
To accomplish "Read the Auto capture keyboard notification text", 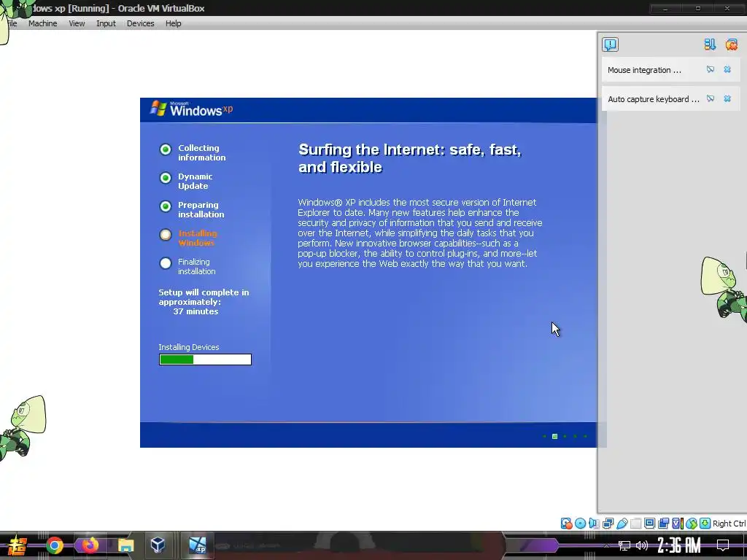I will pos(654,99).
